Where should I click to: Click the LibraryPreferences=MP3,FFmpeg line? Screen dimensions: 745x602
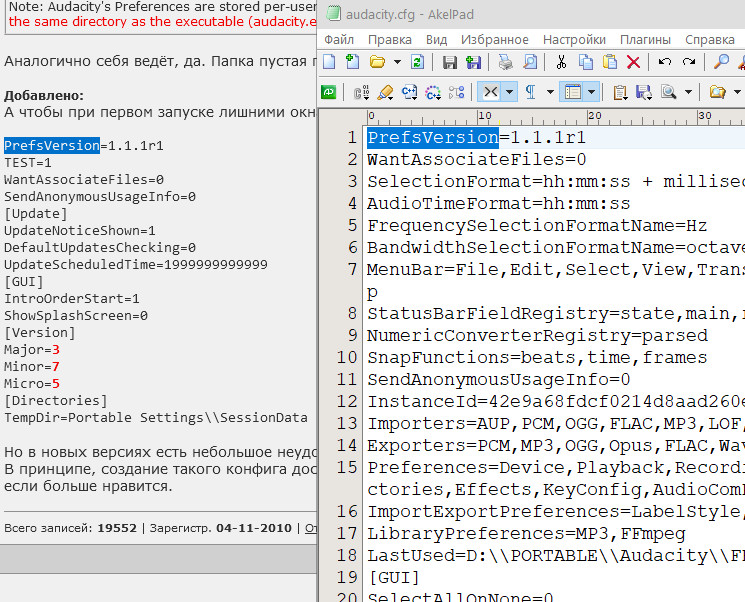click(526, 534)
